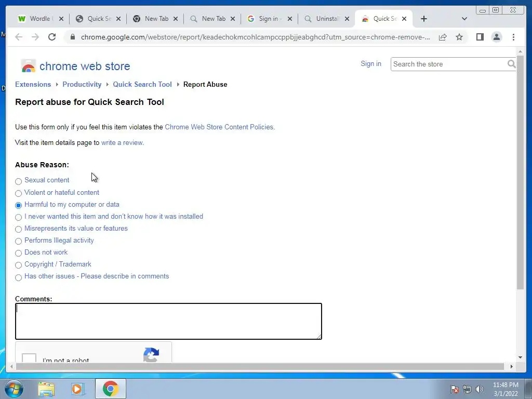Select the Sexual content reason

click(x=18, y=181)
